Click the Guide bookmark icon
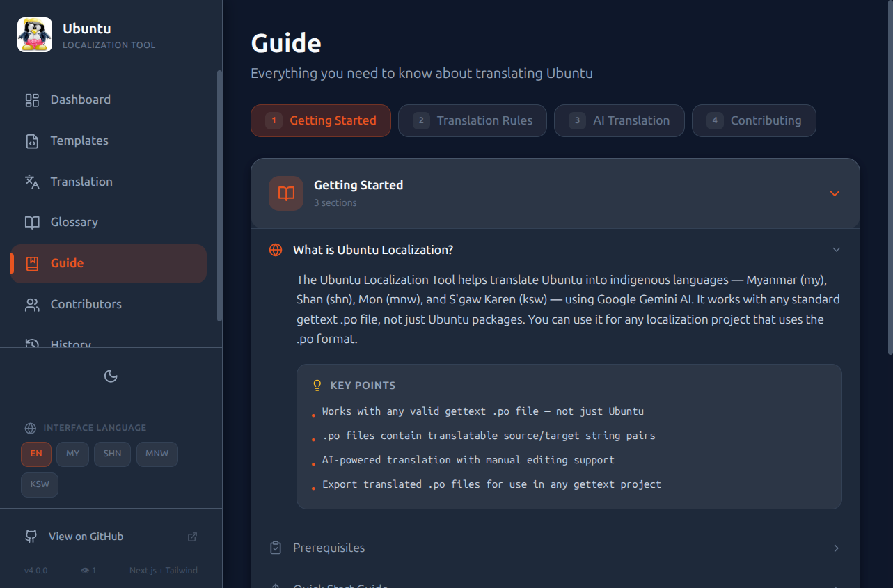Screen dimensions: 893x588 pos(32,264)
